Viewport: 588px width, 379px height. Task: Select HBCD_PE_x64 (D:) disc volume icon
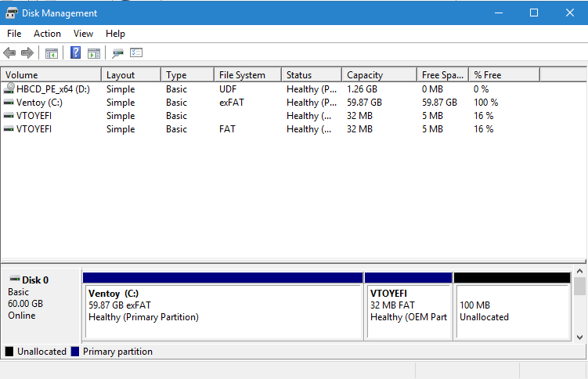tap(9, 89)
